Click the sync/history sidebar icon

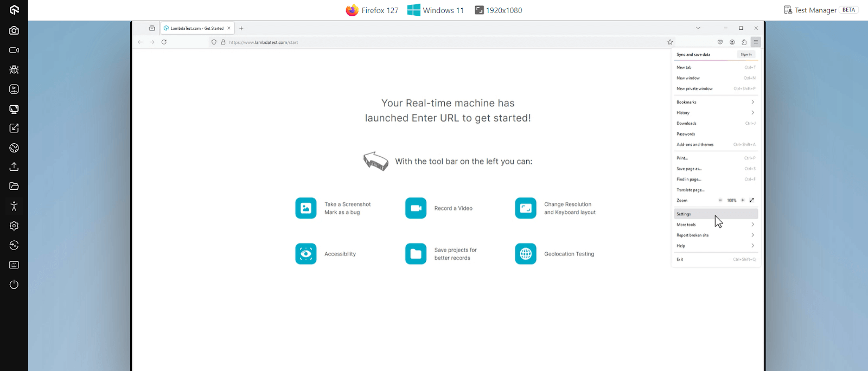[x=14, y=245]
